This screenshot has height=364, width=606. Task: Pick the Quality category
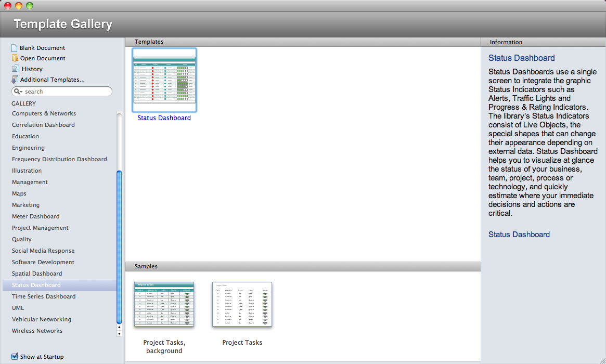point(22,239)
